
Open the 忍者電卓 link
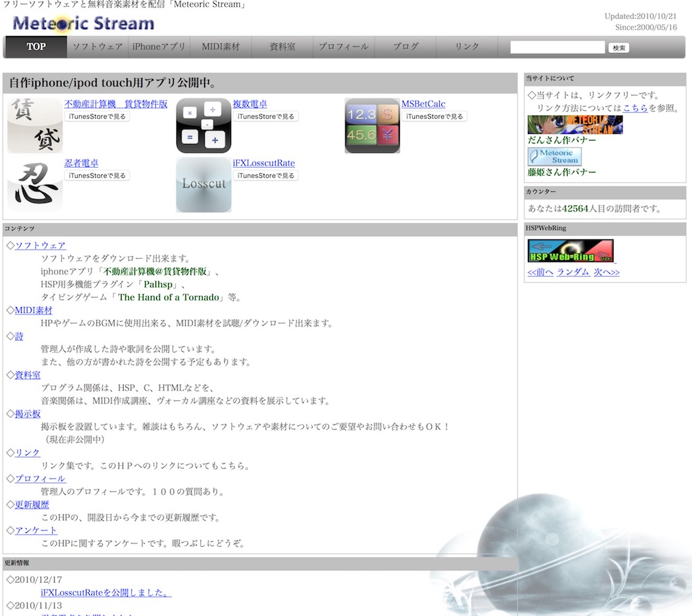[x=81, y=163]
